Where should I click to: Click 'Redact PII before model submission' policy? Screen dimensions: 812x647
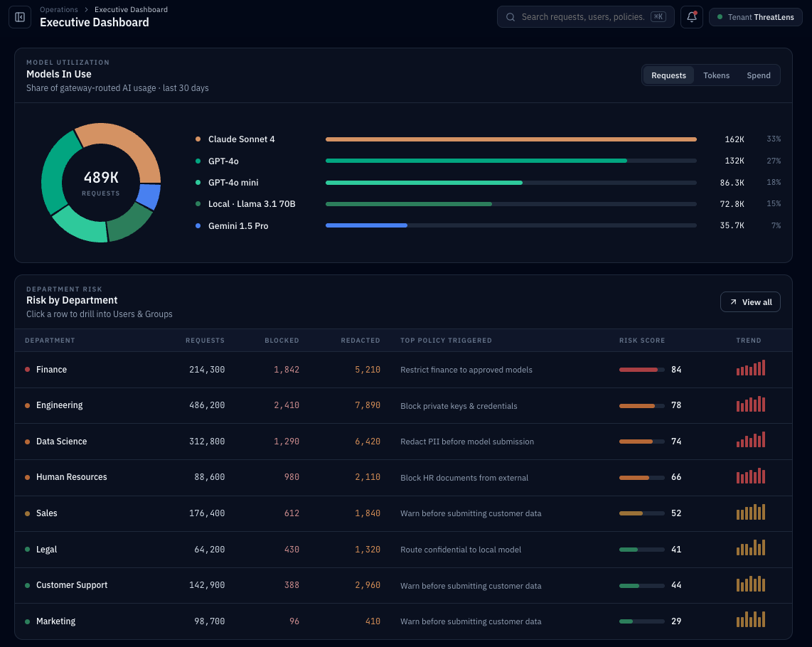[x=467, y=442]
